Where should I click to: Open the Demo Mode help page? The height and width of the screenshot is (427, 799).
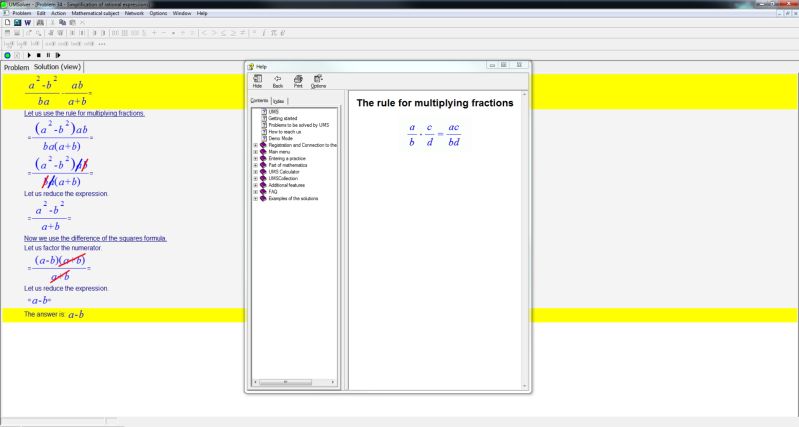[281, 138]
